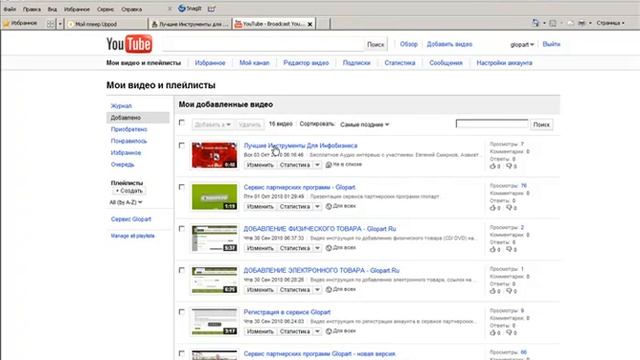The image size is (640, 360).
Task: Click the video list search field
Action: [492, 123]
